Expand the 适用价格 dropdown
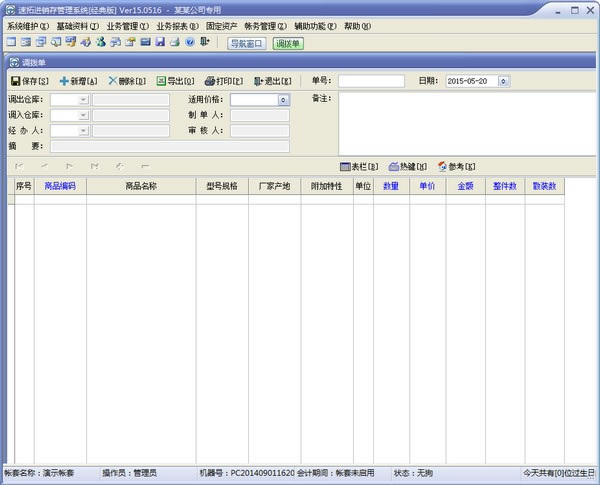Viewport: 600px width, 485px height. [x=283, y=100]
